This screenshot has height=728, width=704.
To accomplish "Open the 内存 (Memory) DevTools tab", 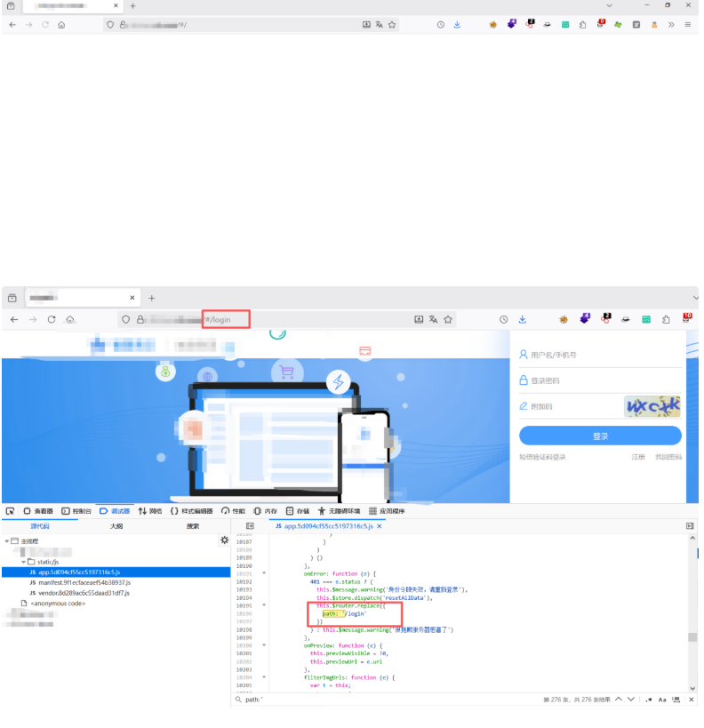I will 265,511.
